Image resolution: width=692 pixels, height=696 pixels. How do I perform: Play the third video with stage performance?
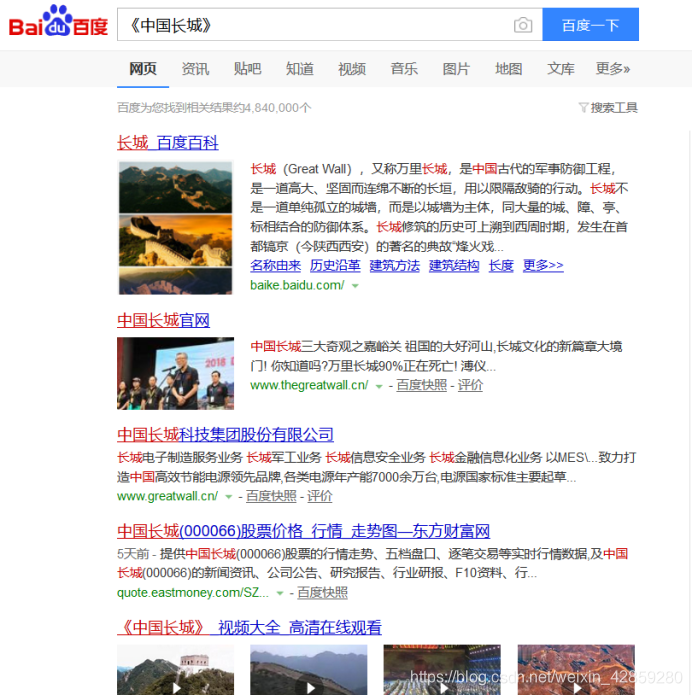[x=442, y=670]
